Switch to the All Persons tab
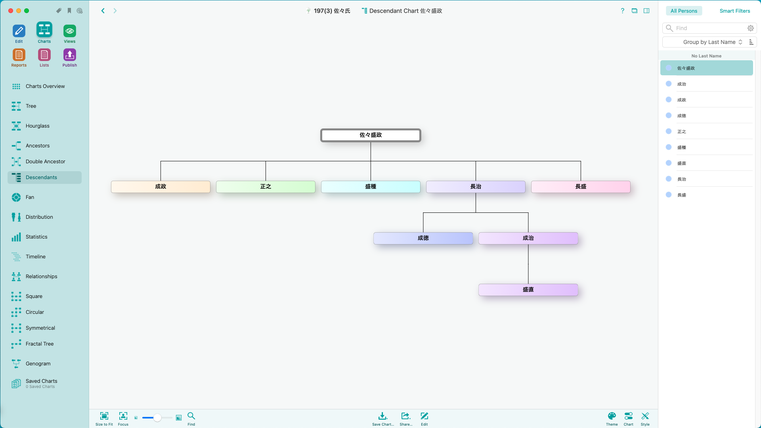 tap(683, 11)
